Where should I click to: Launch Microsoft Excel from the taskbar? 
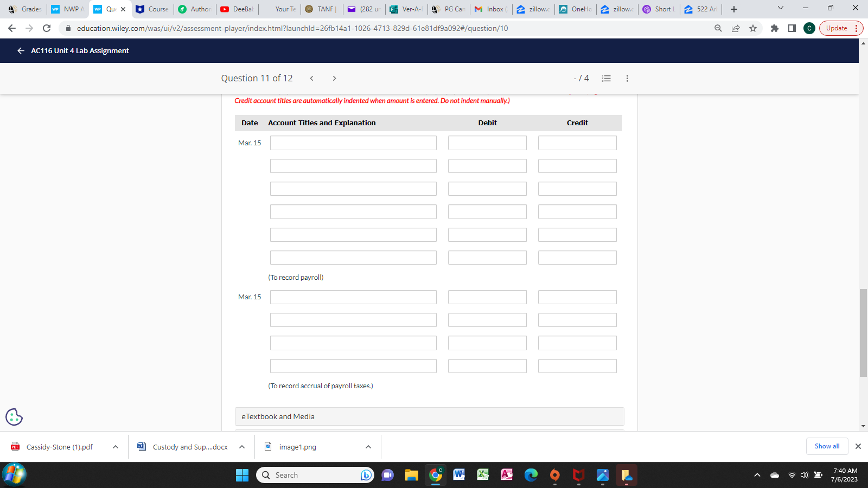(482, 475)
